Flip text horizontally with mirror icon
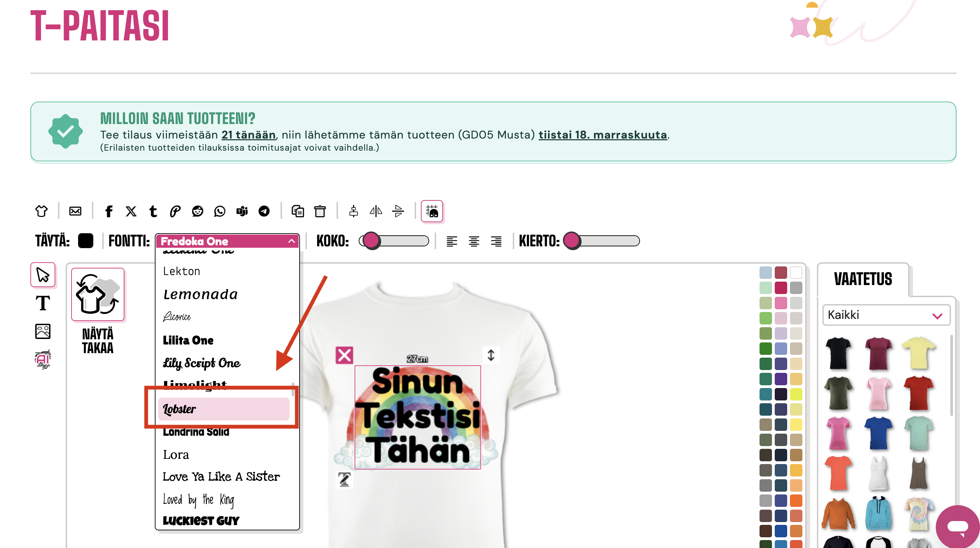980x548 pixels. pyautogui.click(x=376, y=211)
